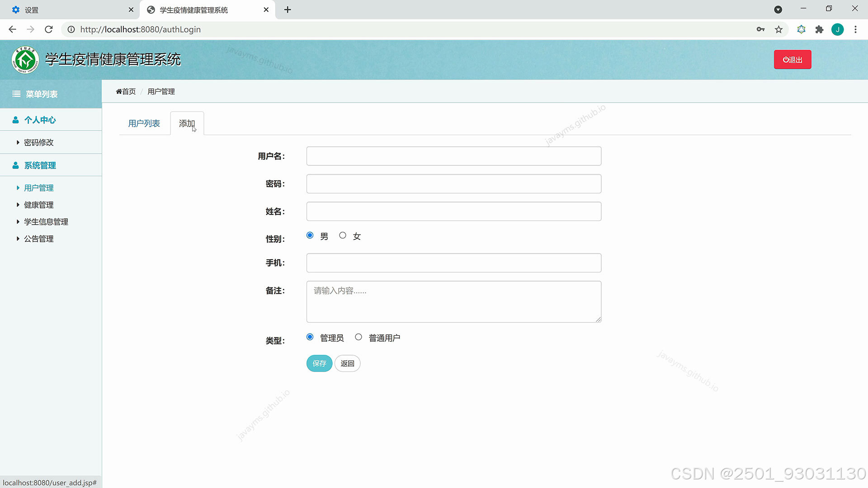Click the arrow bullet before 公告管理

18,239
